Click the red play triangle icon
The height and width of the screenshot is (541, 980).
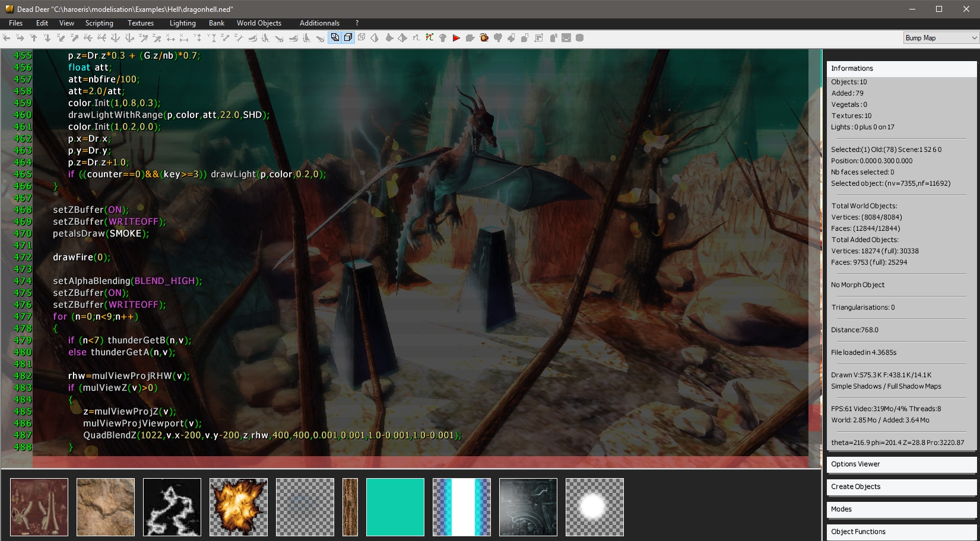click(x=456, y=38)
